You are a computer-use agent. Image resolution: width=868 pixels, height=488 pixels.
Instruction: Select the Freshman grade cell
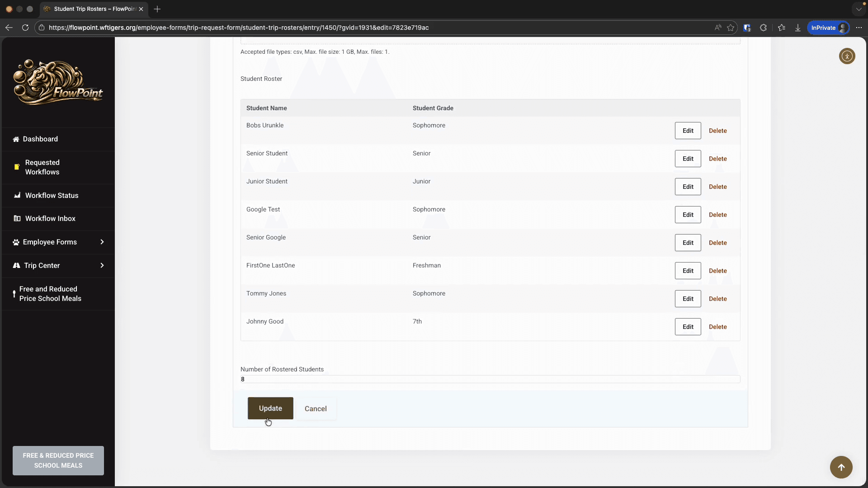click(x=426, y=265)
